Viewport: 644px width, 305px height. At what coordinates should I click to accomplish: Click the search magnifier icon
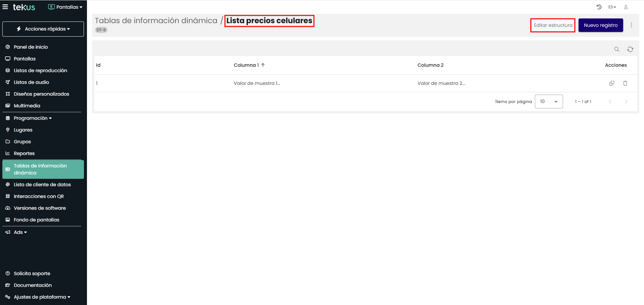coord(616,49)
